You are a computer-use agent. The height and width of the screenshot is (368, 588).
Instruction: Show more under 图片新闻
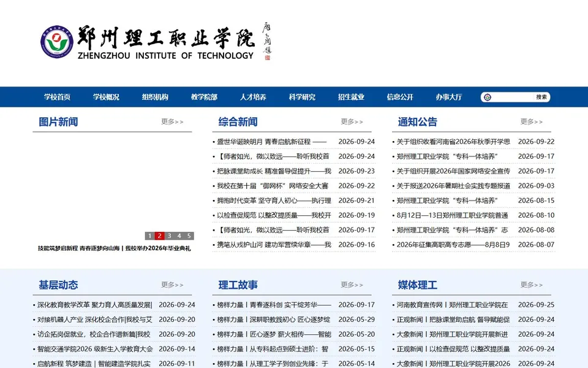172,121
